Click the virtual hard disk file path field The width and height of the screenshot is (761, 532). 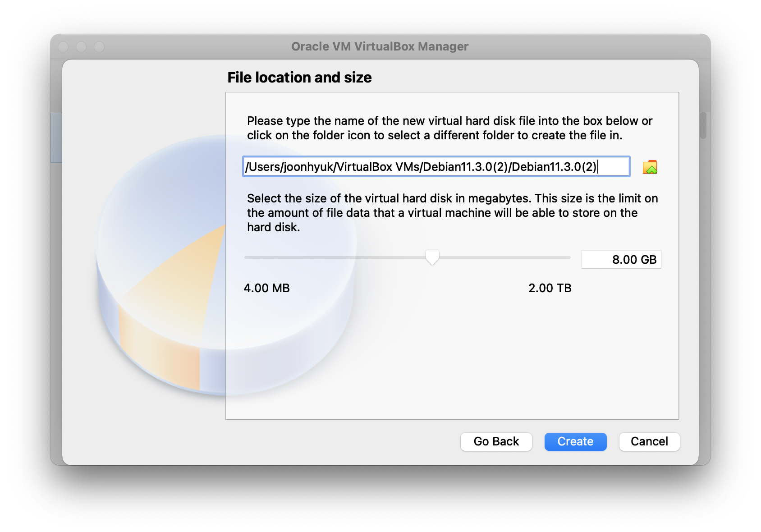(436, 167)
